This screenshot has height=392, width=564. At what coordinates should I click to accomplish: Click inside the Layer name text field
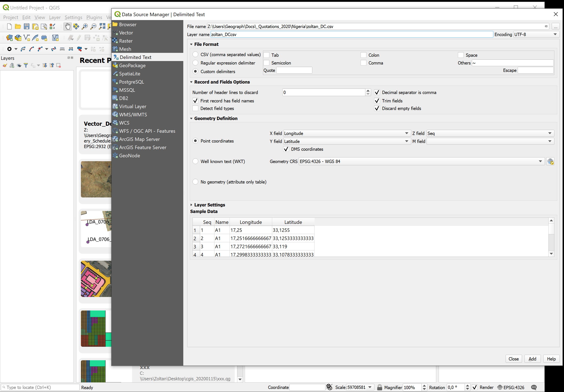click(344, 34)
